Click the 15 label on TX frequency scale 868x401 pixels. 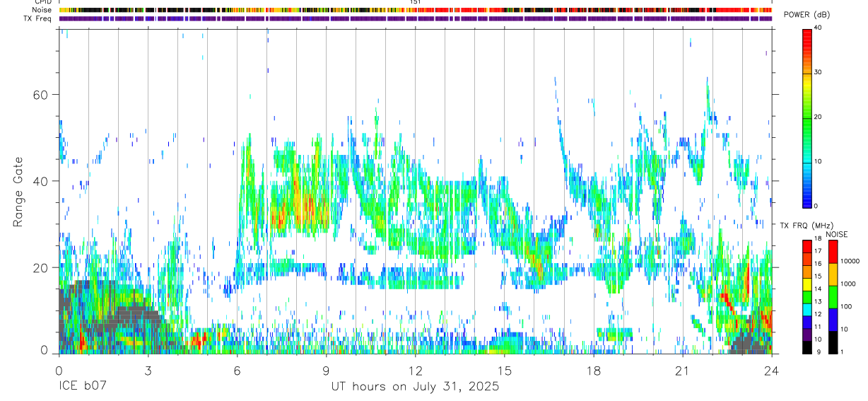point(817,277)
